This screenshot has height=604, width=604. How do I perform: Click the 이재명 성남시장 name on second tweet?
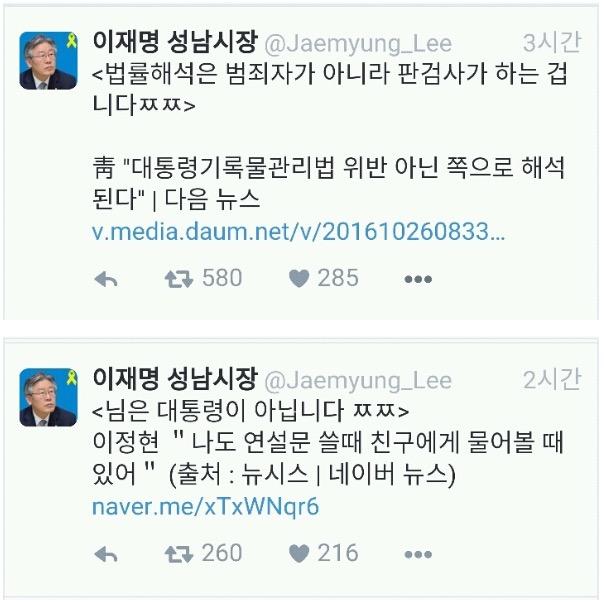click(175, 378)
